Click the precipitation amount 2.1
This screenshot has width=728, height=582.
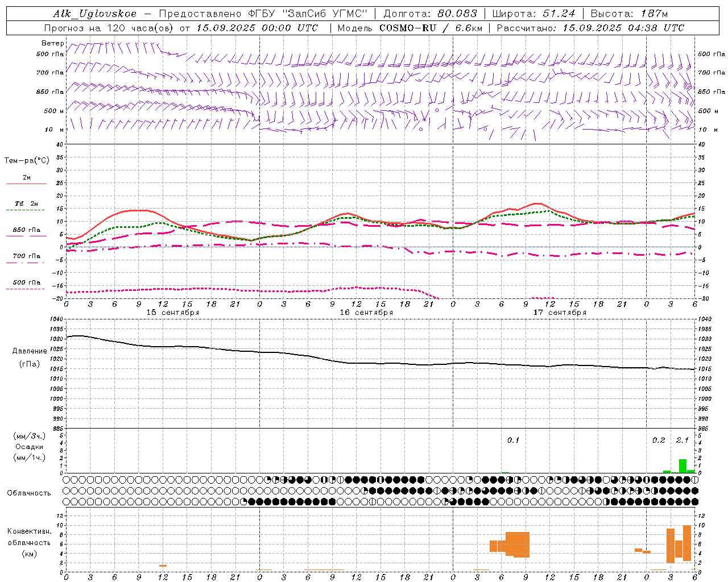pyautogui.click(x=682, y=440)
